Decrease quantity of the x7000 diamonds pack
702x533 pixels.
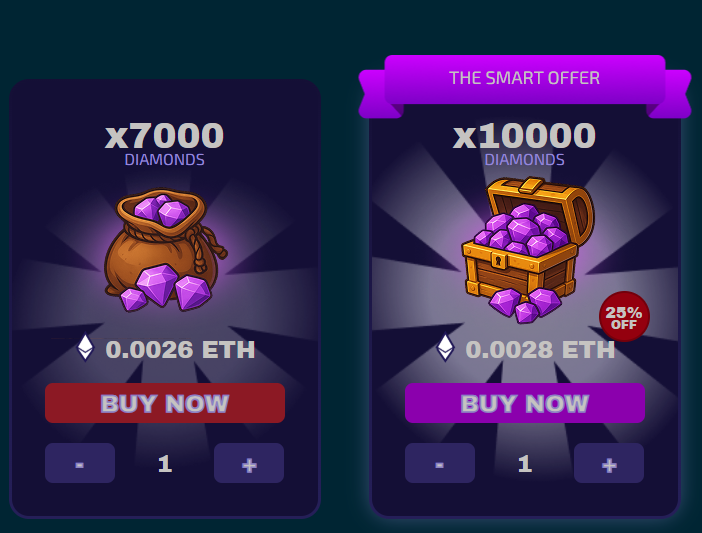point(80,463)
